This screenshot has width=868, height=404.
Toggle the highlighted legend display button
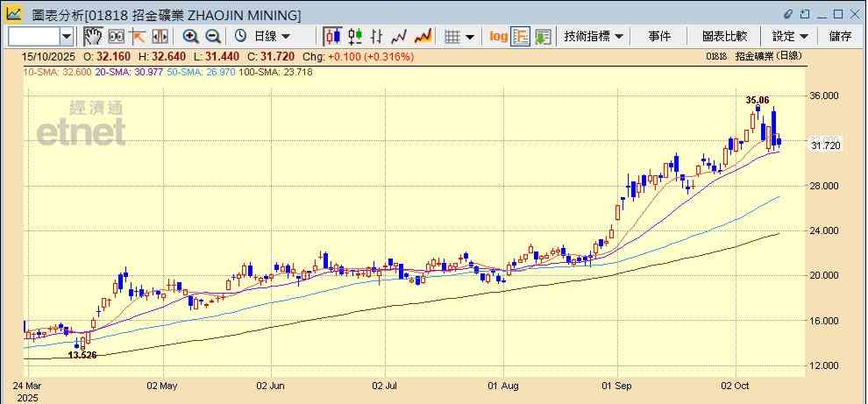click(521, 36)
